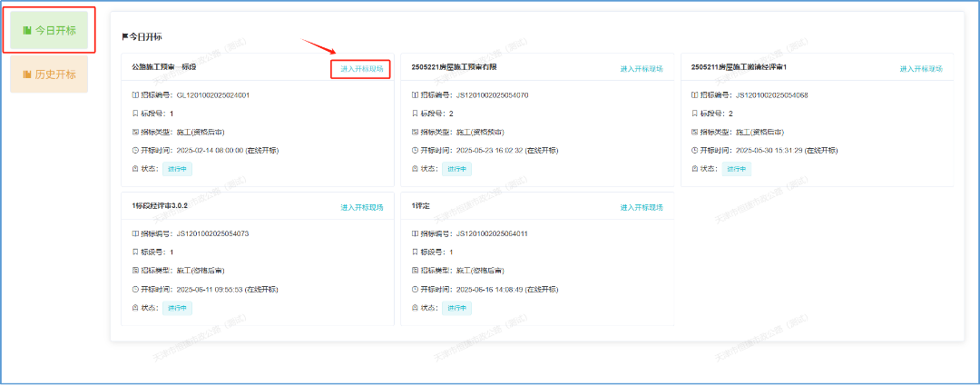980x386 pixels.
Task: Click the 开标时间 clock icon in the 2505211房屋施工邀请经评审1 card
Action: point(694,150)
